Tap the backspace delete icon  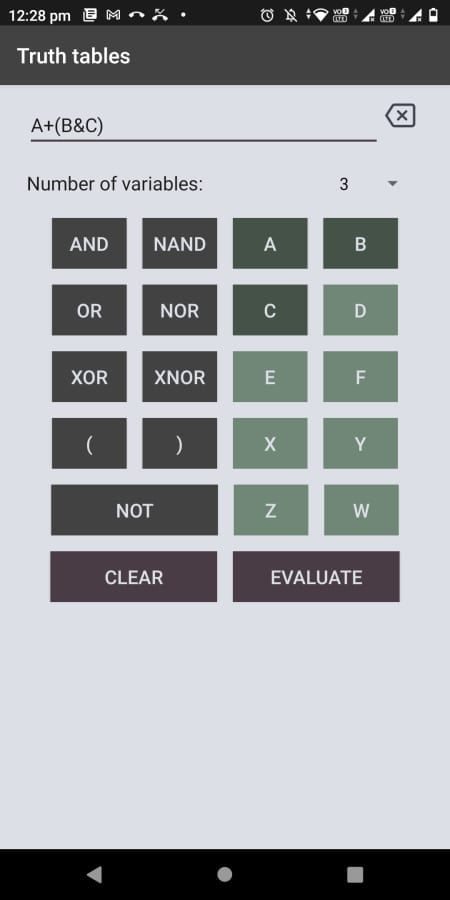click(401, 116)
